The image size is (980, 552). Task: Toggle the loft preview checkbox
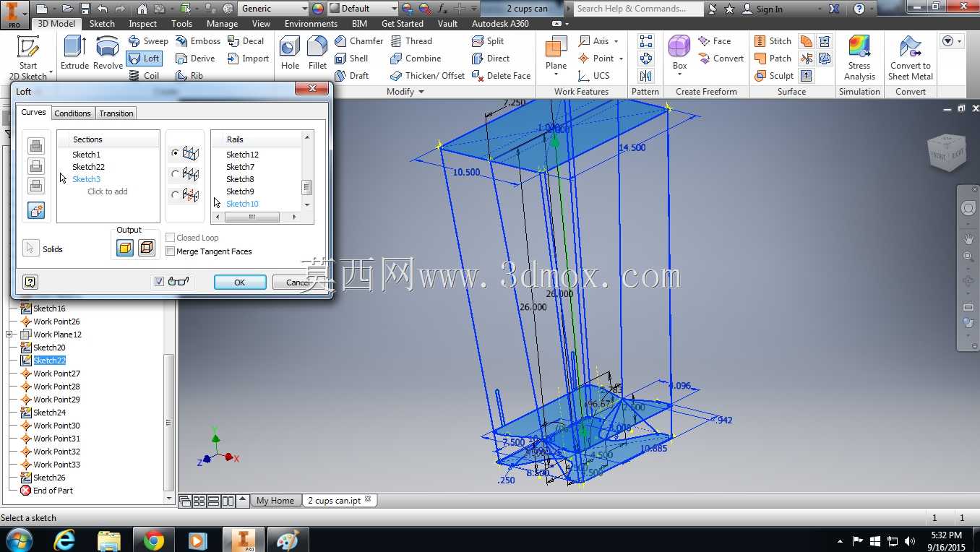(159, 282)
